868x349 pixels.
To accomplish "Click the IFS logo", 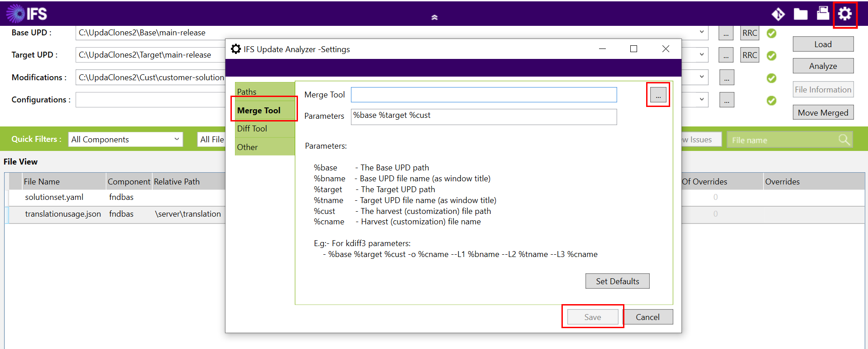I will coord(26,14).
